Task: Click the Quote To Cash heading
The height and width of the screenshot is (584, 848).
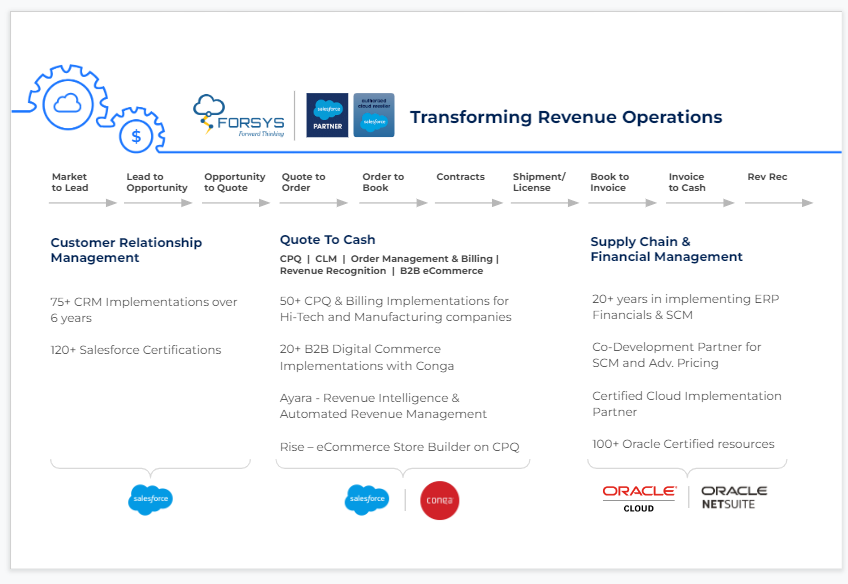Action: [327, 240]
